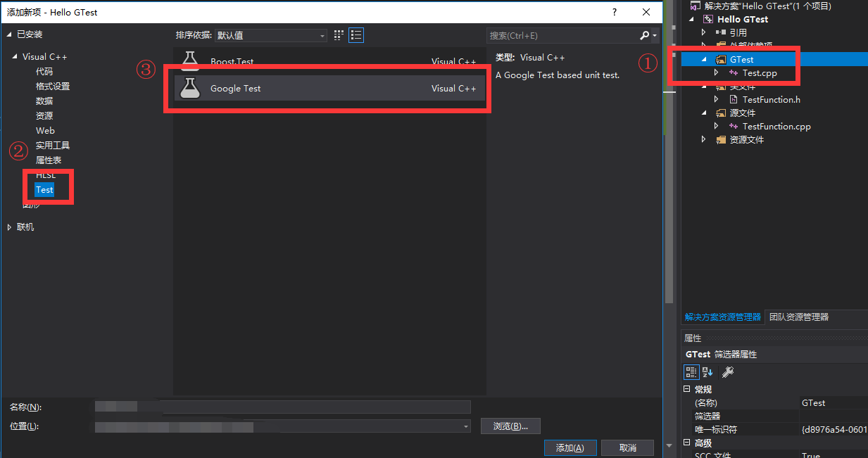Collapse the 常规 property group
The width and height of the screenshot is (868, 458).
tap(688, 389)
